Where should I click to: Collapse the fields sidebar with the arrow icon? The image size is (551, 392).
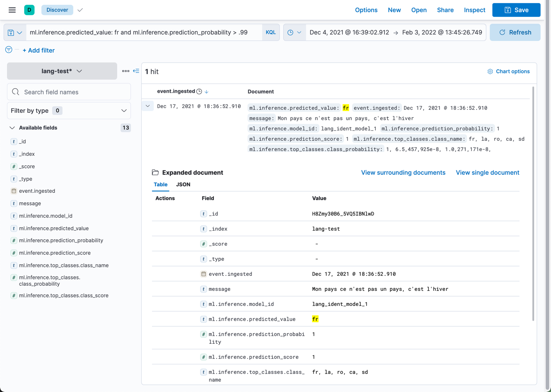pos(136,71)
